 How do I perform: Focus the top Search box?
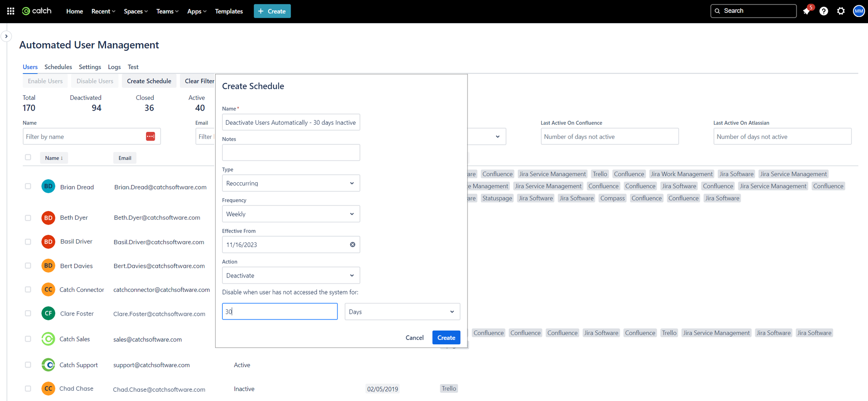pyautogui.click(x=753, y=11)
